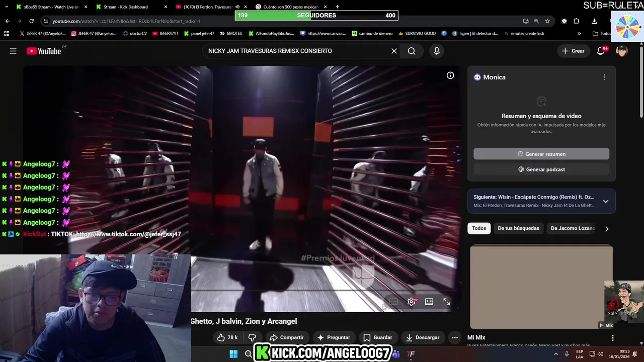Open doctorCV bookmark

click(135, 34)
